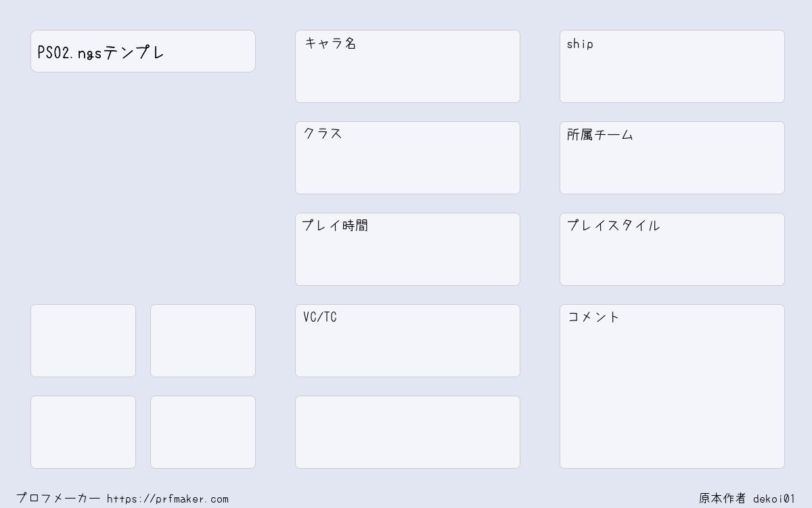Select the VC/TC field
812x508 pixels.
click(x=407, y=341)
